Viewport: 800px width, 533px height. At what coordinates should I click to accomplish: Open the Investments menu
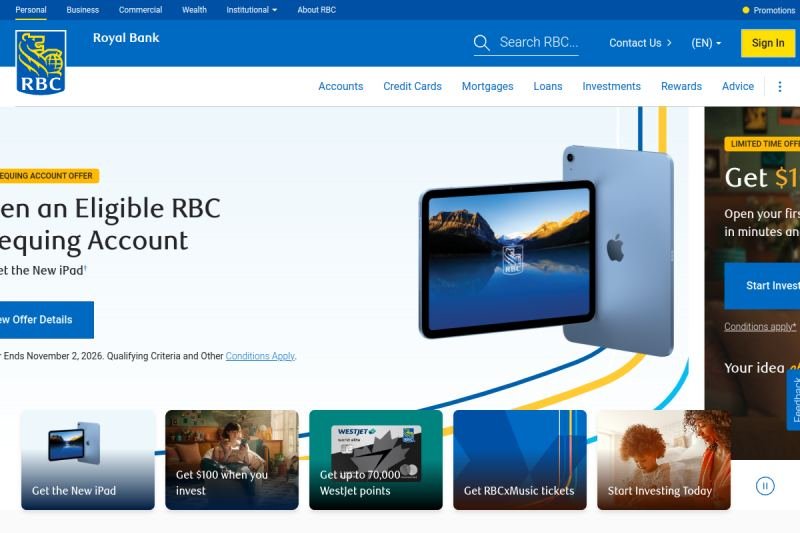tap(611, 86)
